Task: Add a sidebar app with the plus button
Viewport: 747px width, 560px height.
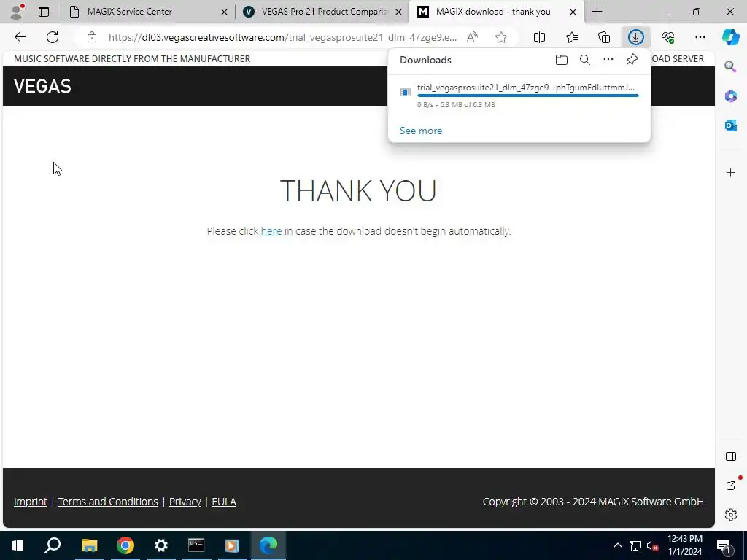Action: click(x=730, y=172)
